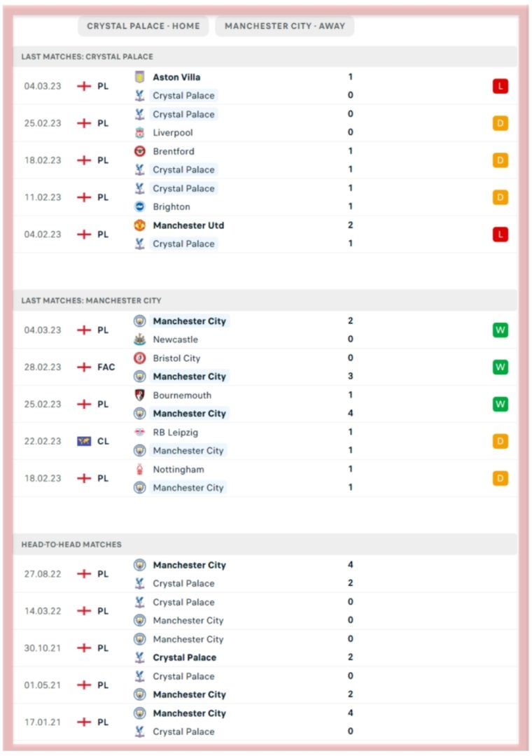
Task: Click orange D badge for Liverpool match
Action: pyautogui.click(x=500, y=123)
